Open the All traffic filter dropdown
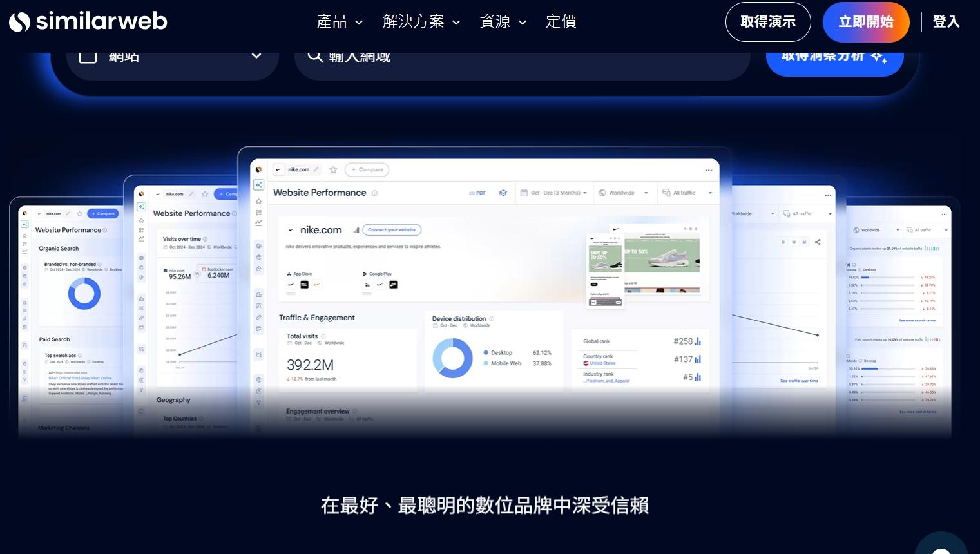 click(685, 193)
